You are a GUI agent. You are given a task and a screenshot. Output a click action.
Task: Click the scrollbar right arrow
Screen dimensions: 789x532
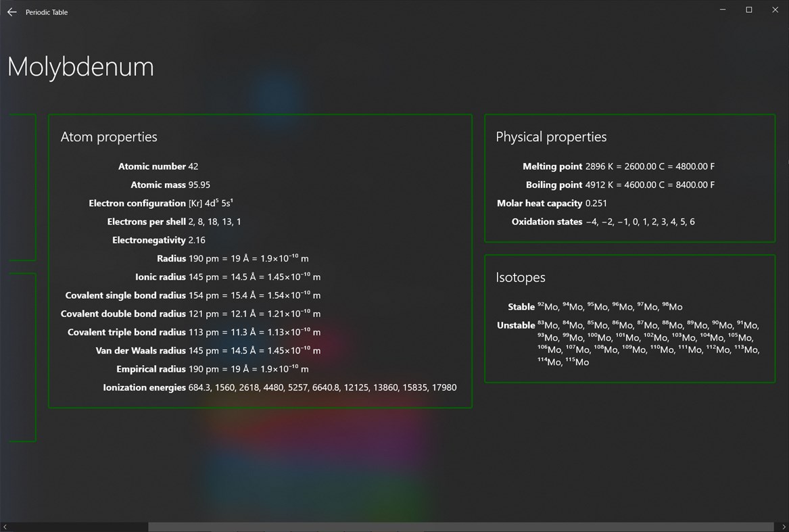click(x=784, y=527)
